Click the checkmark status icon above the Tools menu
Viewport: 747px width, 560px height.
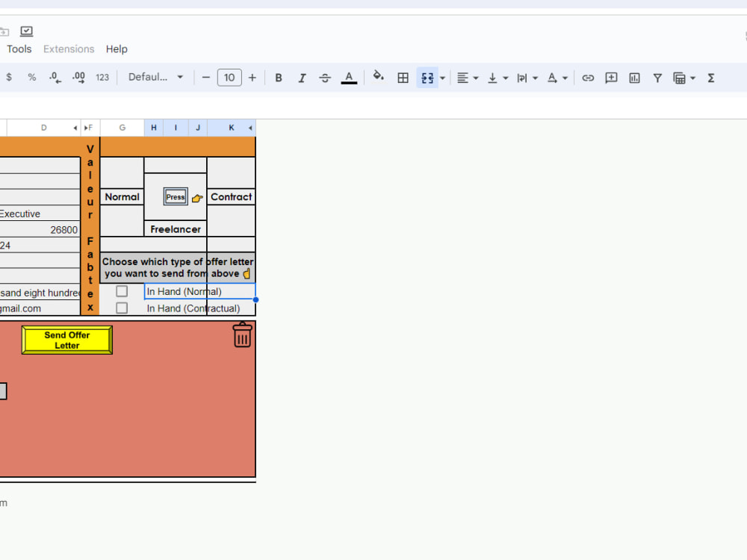[27, 31]
